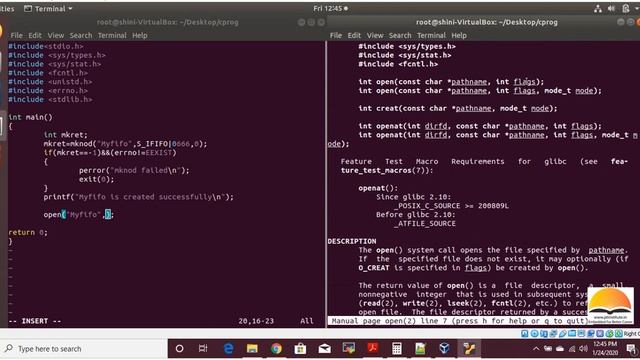This screenshot has width=640, height=360.
Task: Open Mail app from taskbar
Action: coord(324,349)
